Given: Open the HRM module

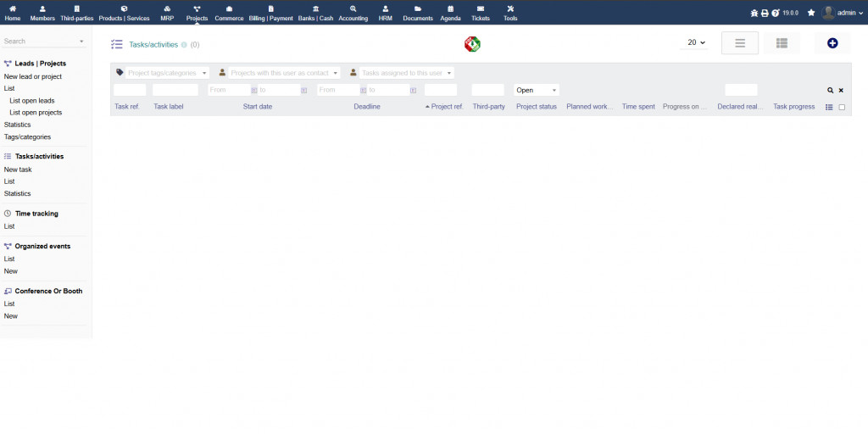Looking at the screenshot, I should (x=386, y=13).
